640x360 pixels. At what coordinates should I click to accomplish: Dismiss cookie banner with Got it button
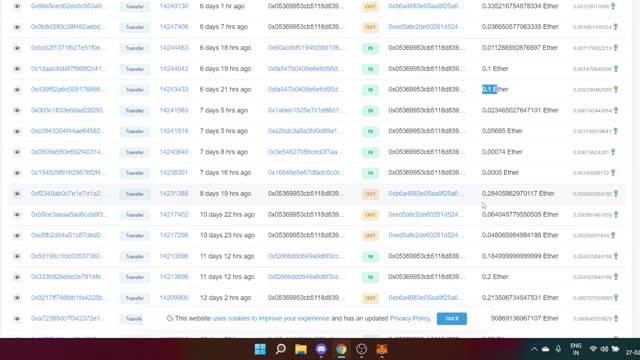pyautogui.click(x=452, y=318)
